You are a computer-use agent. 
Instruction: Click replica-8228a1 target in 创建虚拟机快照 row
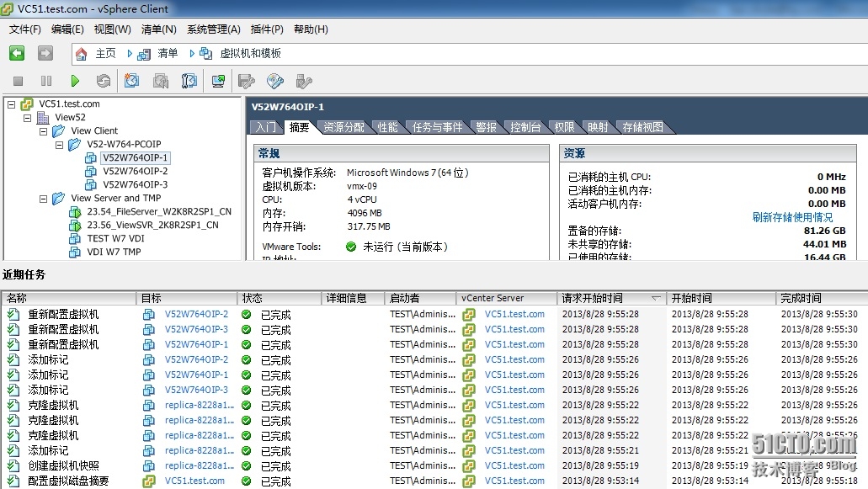coord(200,465)
